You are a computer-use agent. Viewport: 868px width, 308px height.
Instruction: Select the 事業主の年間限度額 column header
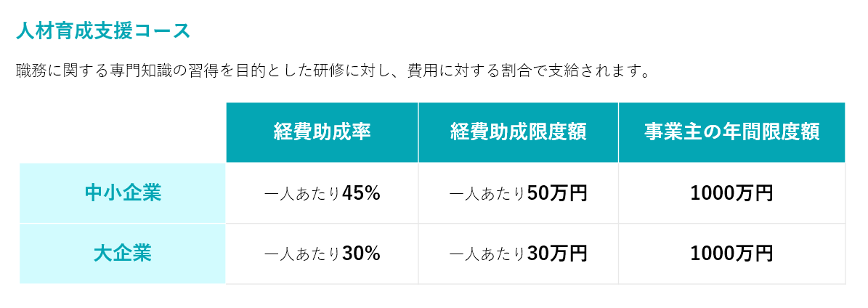pos(731,132)
